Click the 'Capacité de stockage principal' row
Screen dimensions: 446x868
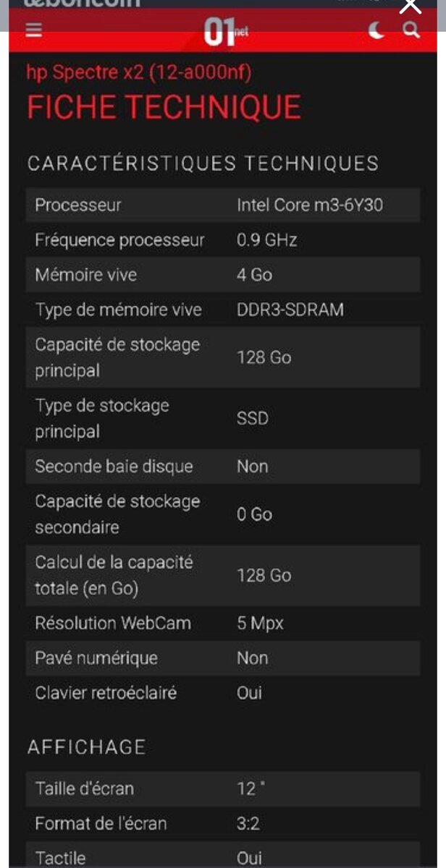tap(223, 357)
